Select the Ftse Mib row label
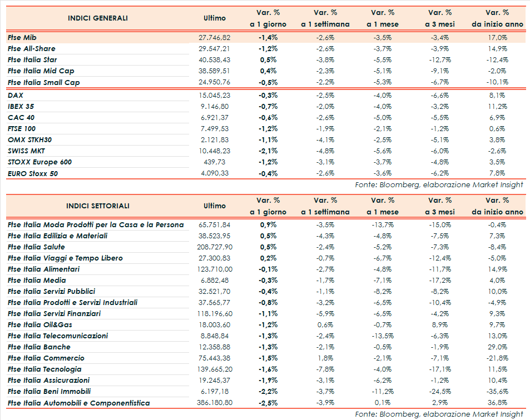 [x=22, y=37]
